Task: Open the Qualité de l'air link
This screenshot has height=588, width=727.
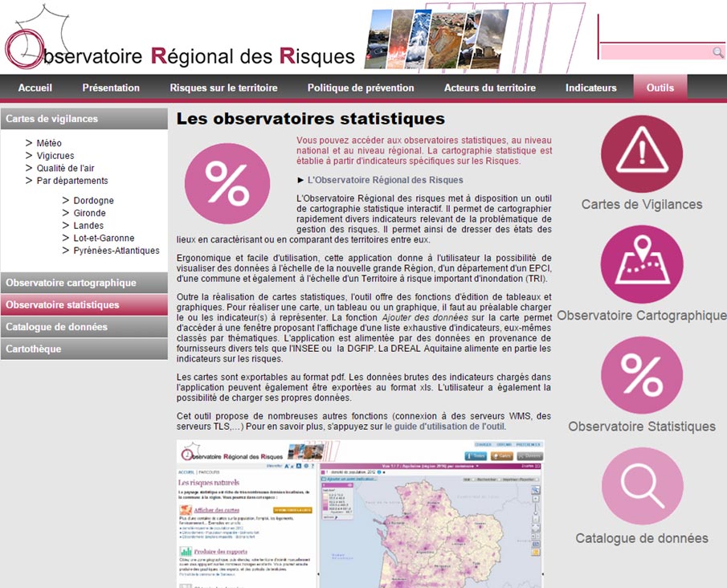Action: click(x=65, y=168)
